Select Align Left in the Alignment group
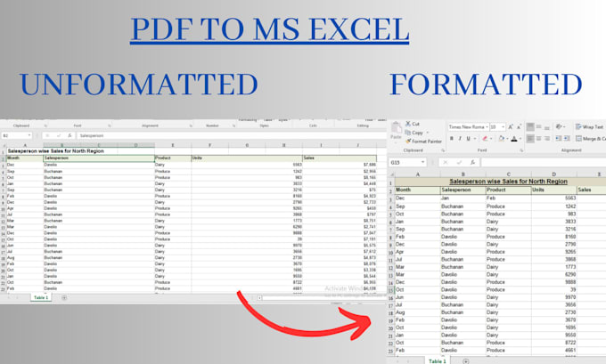606x364 pixels. [x=530, y=138]
